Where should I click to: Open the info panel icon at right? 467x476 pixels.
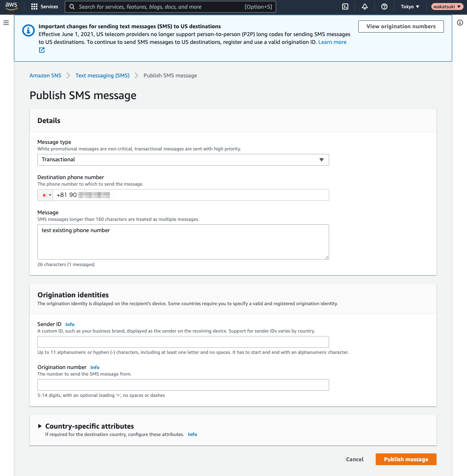[460, 23]
